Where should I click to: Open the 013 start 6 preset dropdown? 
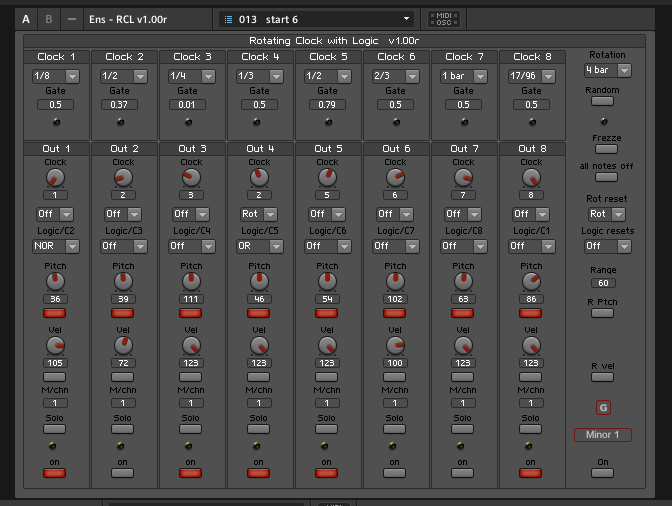coord(317,19)
